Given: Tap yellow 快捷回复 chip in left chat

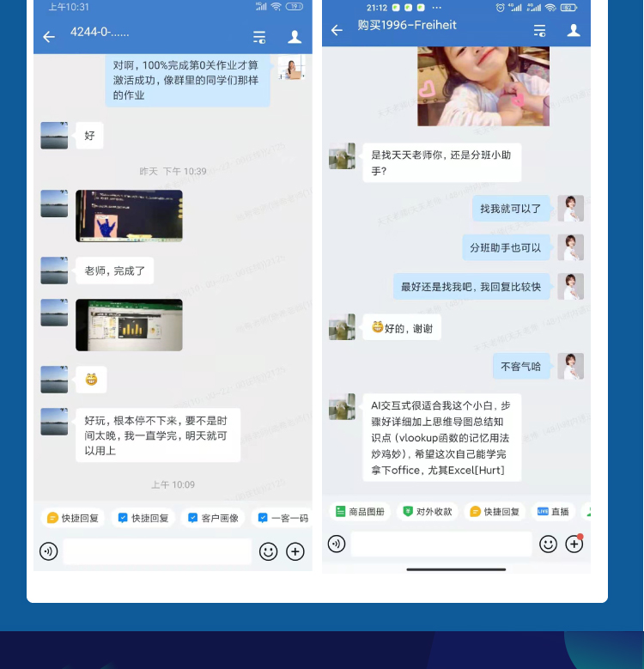Looking at the screenshot, I should pyautogui.click(x=73, y=518).
